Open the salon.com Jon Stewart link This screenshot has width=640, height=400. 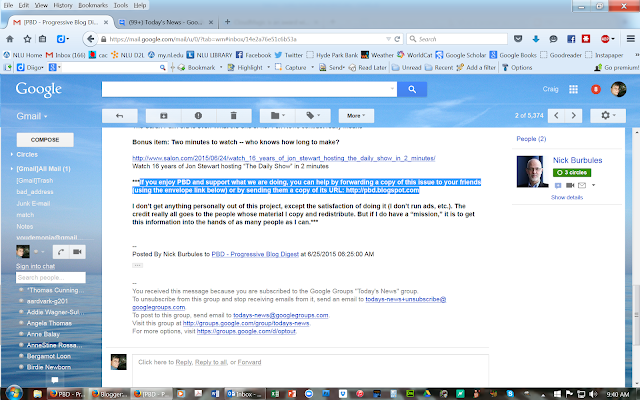(x=284, y=158)
